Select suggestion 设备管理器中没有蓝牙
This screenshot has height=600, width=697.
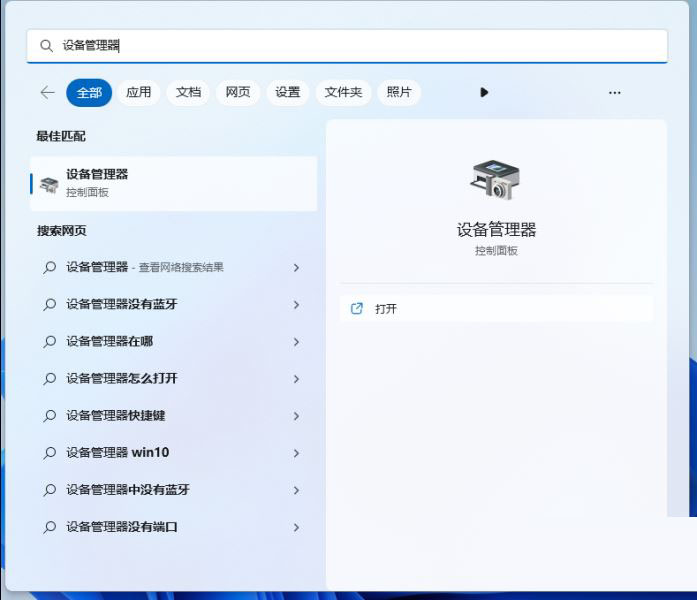(x=174, y=490)
